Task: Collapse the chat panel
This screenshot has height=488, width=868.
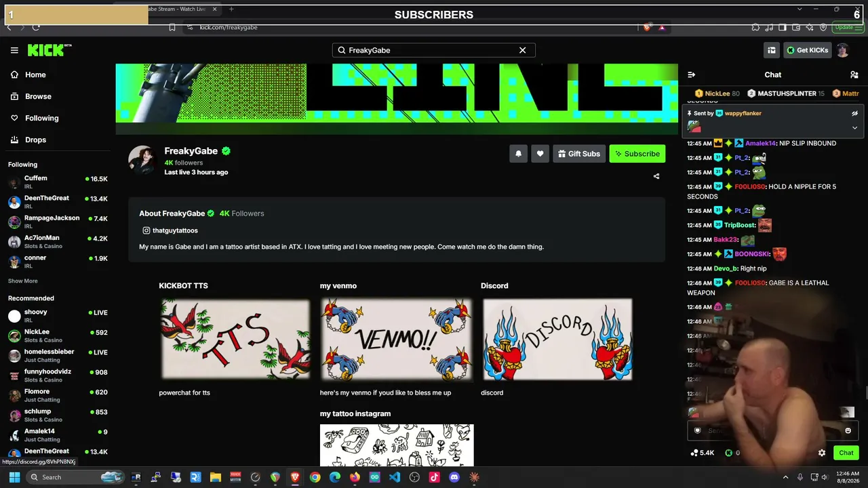Action: click(691, 75)
